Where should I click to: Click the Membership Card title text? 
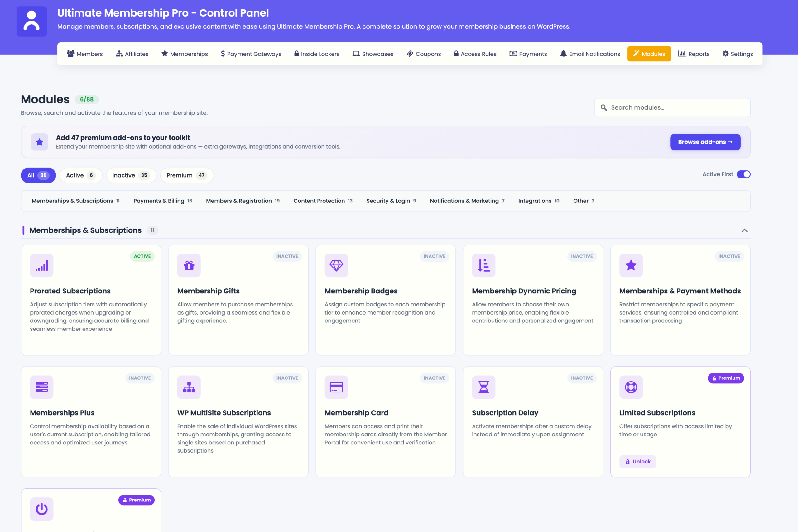point(356,413)
